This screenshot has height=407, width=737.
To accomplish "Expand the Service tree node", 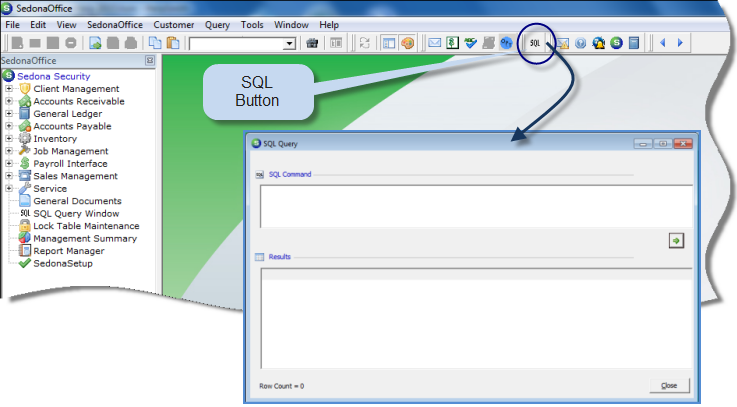I will pyautogui.click(x=9, y=188).
